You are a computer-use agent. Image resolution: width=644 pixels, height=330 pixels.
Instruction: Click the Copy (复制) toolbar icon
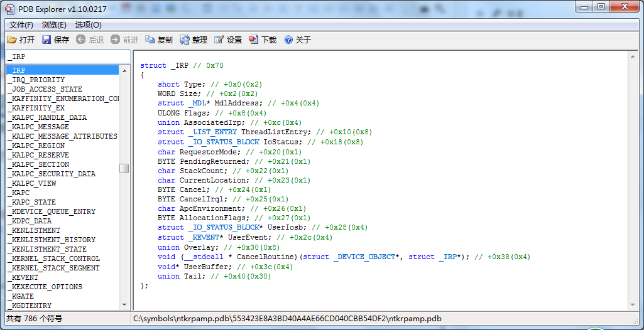coord(150,40)
